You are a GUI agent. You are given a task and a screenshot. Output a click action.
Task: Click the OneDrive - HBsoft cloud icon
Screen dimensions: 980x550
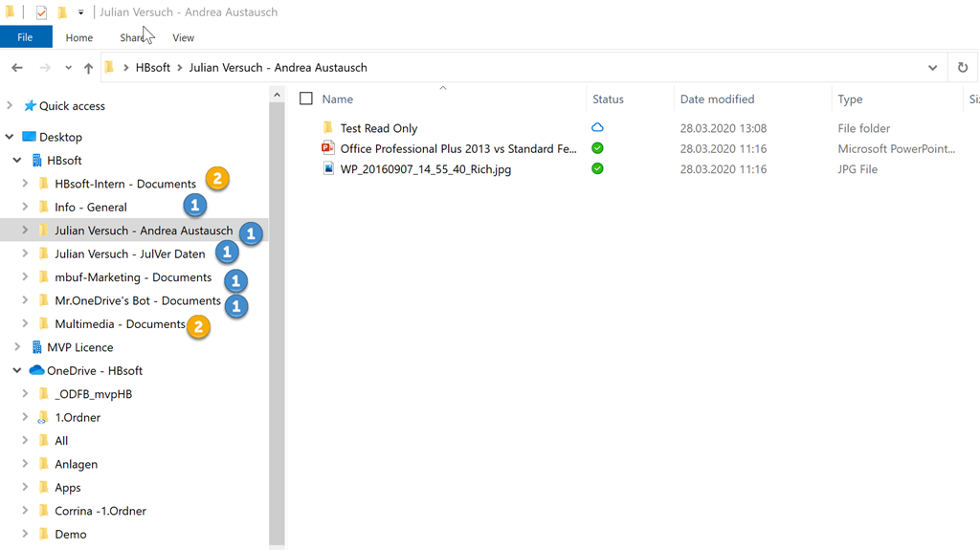click(36, 370)
